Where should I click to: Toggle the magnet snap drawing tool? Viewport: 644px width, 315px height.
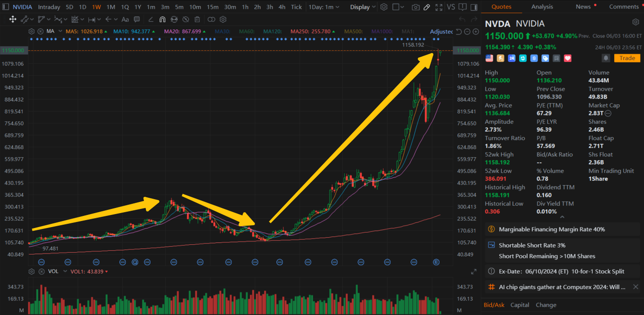pos(162,19)
